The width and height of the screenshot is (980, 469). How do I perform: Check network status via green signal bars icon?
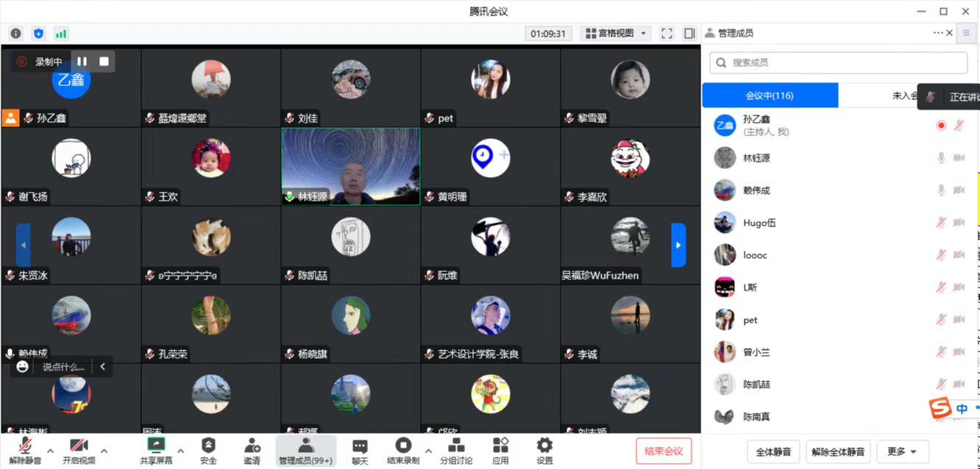pyautogui.click(x=61, y=33)
